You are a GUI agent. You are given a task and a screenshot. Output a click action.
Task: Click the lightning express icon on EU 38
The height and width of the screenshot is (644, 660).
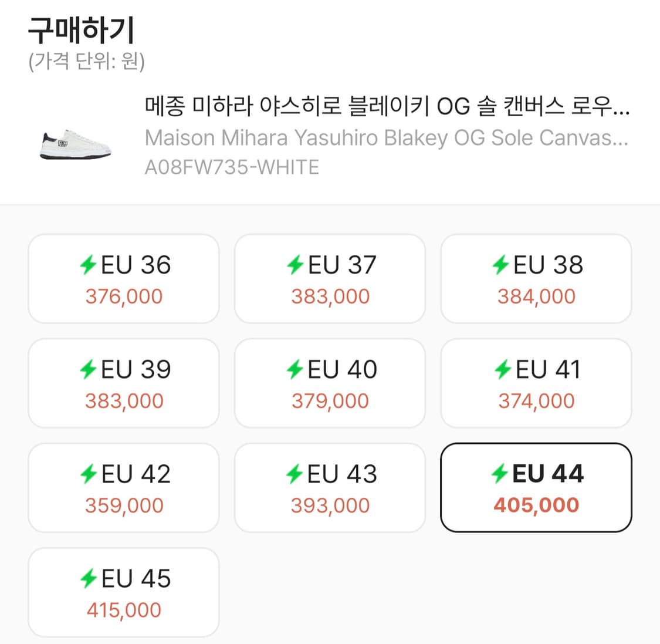[x=502, y=264]
